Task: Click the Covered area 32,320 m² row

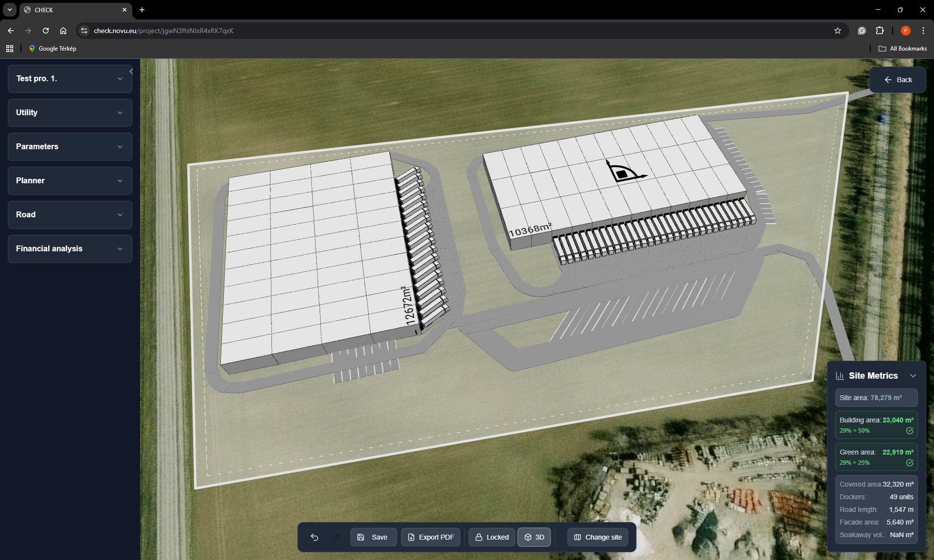Action: point(877,484)
